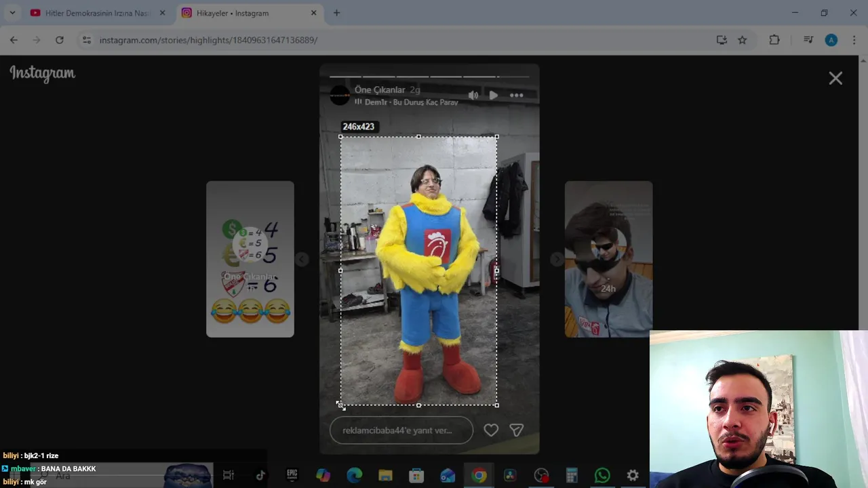Screen dimensions: 868x488
Task: Go to next story with right arrow
Action: (x=557, y=259)
